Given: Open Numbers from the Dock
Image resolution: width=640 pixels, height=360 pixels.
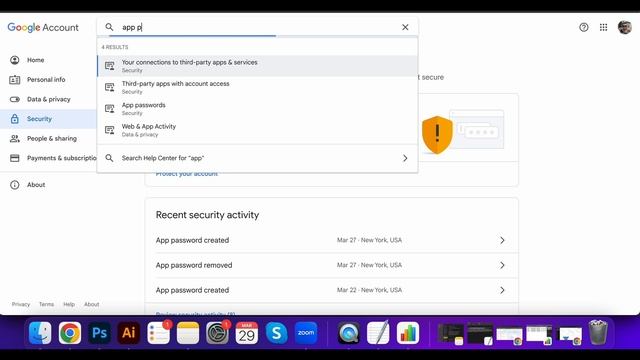Looking at the screenshot, I should tap(407, 333).
